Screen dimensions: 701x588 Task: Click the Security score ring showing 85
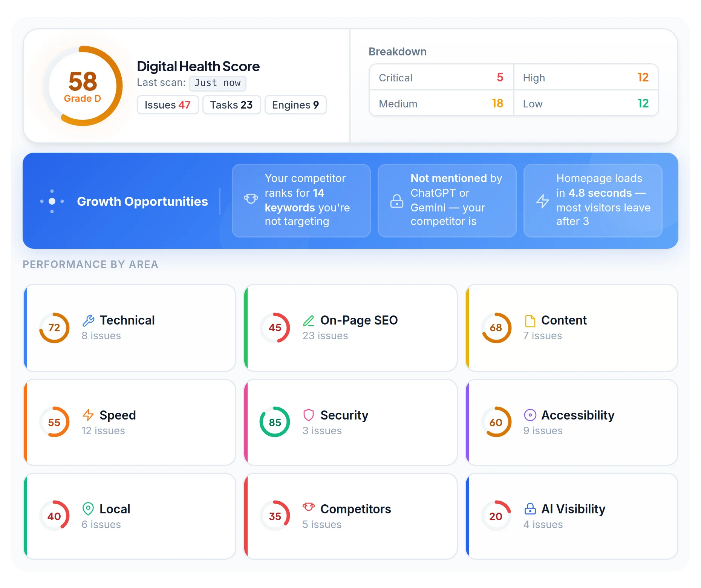click(x=275, y=422)
